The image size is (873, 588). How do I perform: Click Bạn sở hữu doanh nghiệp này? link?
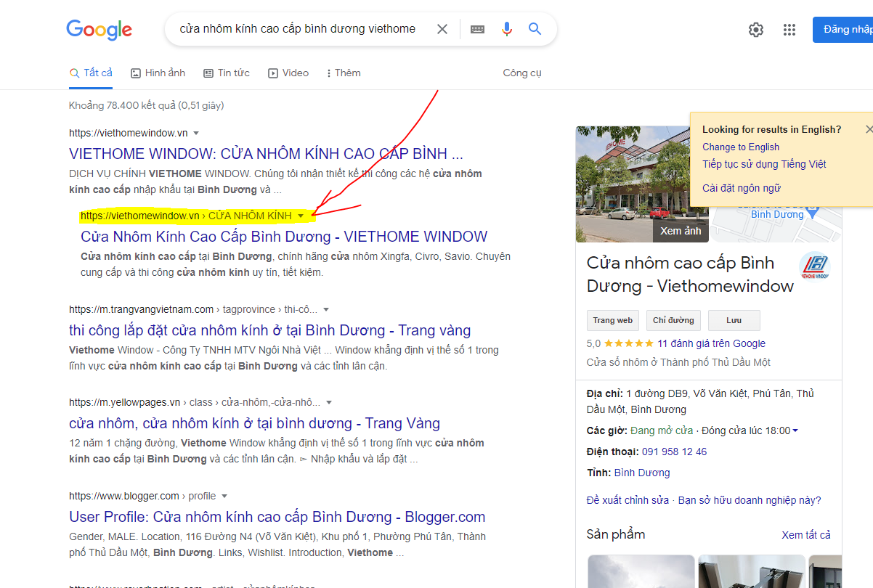point(750,500)
